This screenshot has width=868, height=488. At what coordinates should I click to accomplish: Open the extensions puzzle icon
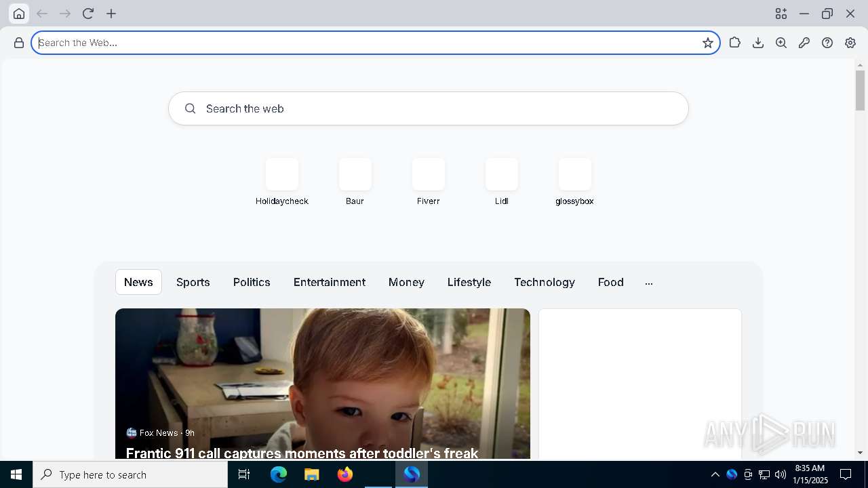[735, 43]
